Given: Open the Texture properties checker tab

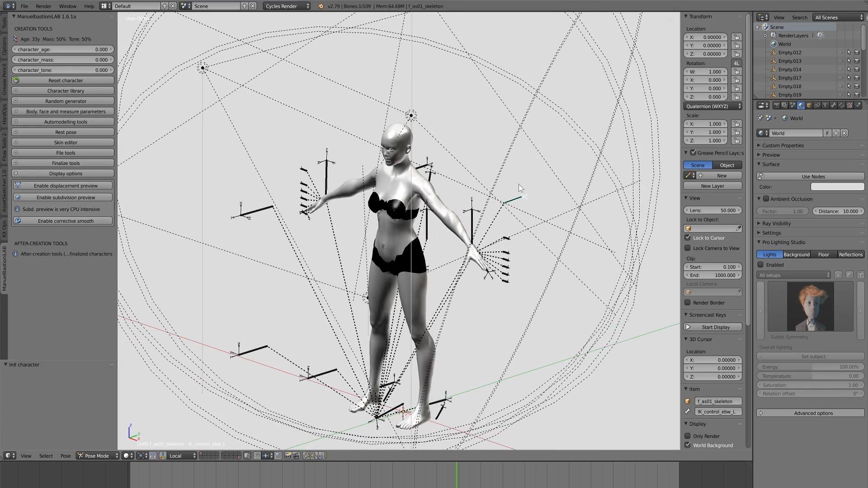Looking at the screenshot, I should 849,105.
